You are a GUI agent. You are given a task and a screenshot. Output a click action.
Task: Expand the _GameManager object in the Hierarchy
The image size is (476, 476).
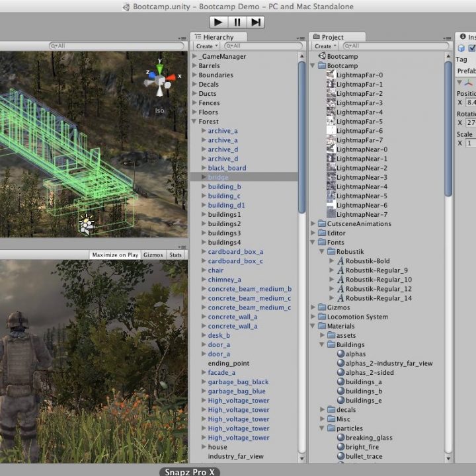pyautogui.click(x=194, y=56)
